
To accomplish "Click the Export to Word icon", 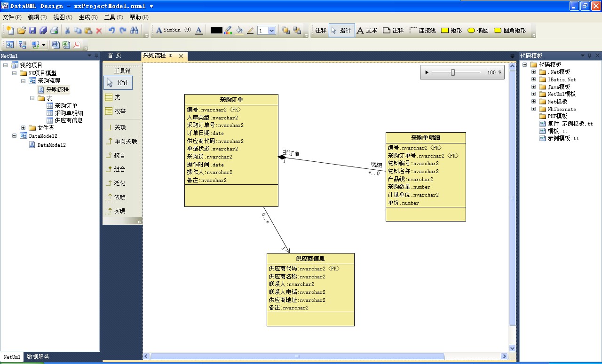I will click(x=56, y=45).
